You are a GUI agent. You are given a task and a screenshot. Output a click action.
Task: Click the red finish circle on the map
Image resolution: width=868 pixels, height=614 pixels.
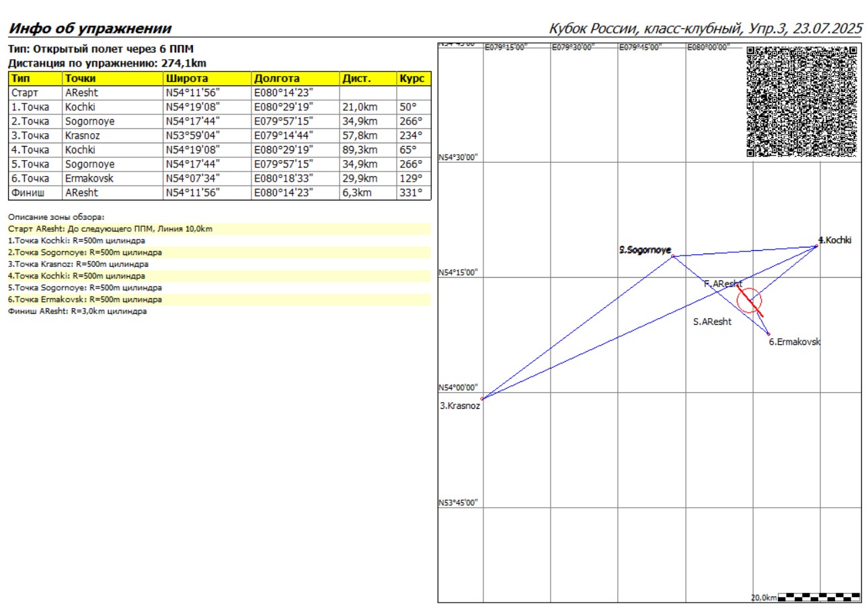(x=749, y=301)
